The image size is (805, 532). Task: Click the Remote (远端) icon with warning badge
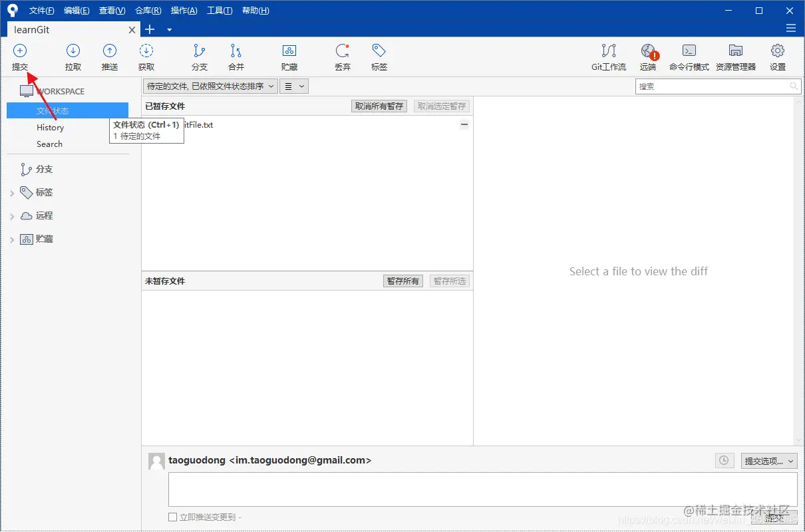tap(649, 51)
